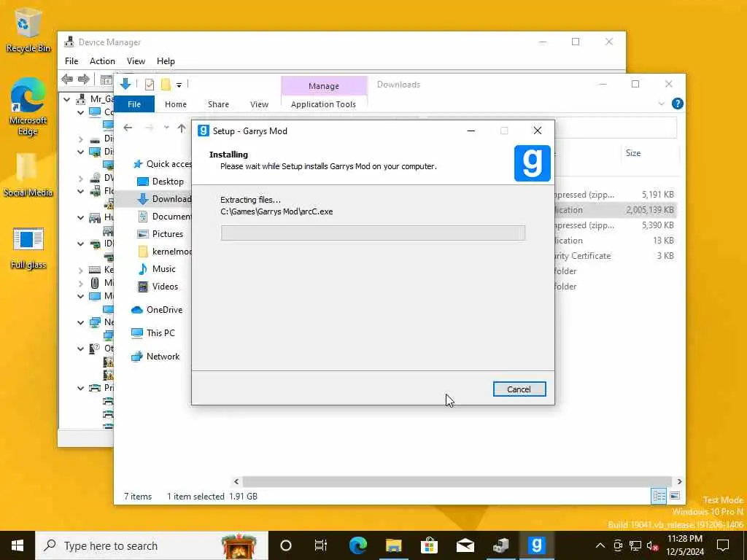Click the horizontal scrollbar in Explorer
Screen dimensions: 747x560
[x=457, y=481]
